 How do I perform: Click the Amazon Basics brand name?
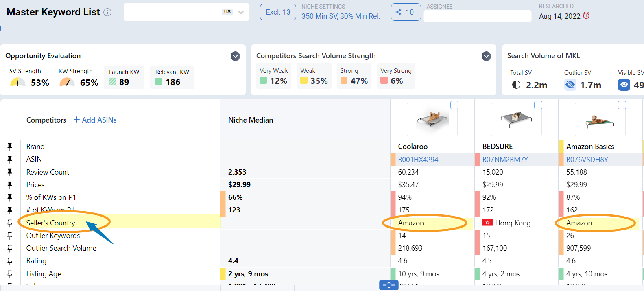pos(590,147)
